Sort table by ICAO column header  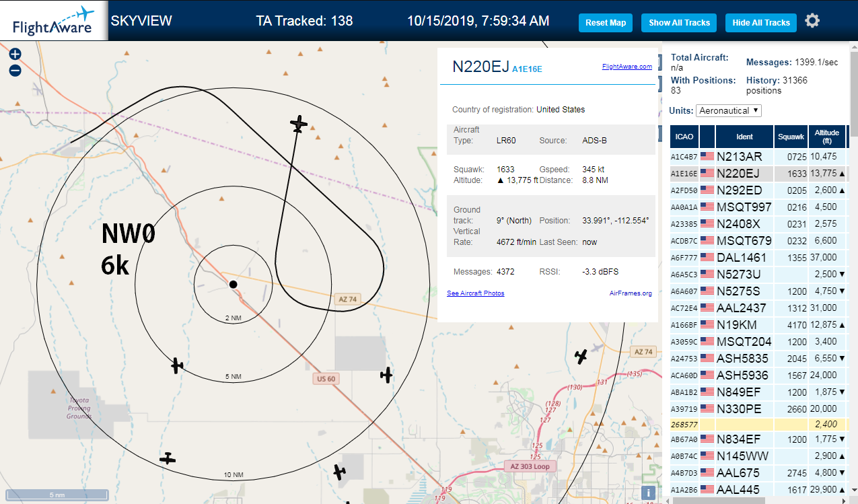coord(684,137)
